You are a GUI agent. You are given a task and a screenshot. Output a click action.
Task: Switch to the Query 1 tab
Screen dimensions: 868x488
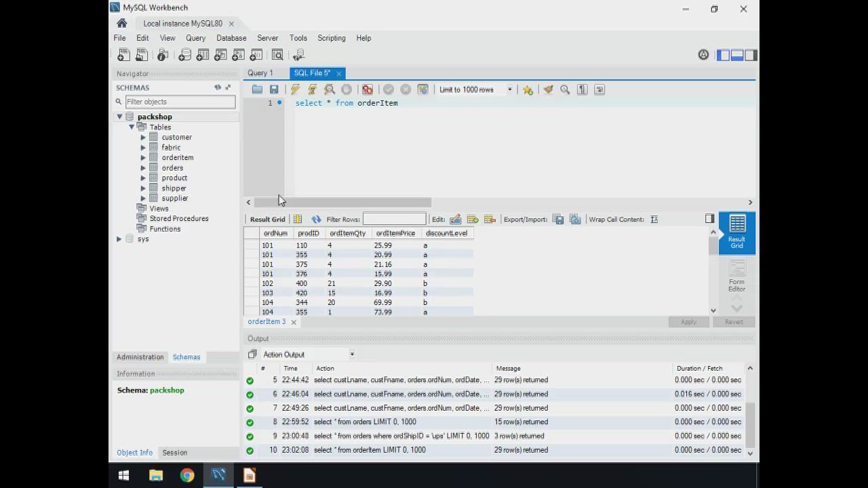(x=260, y=73)
